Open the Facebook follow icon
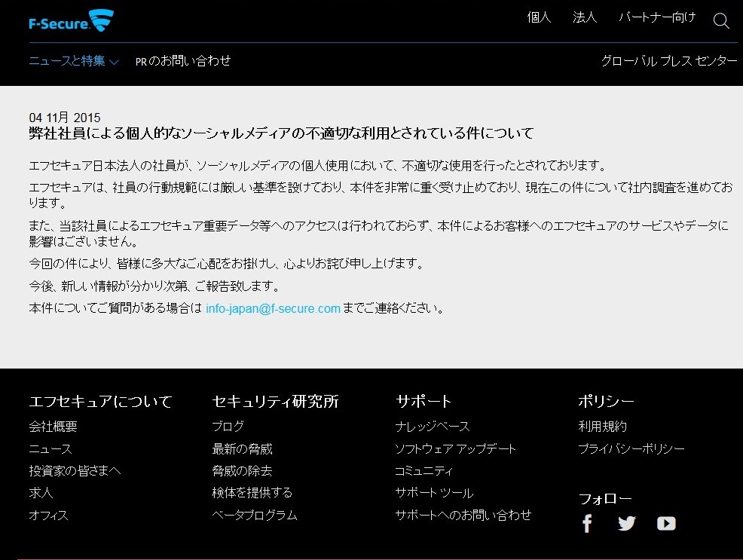The height and width of the screenshot is (560, 743). click(x=588, y=523)
